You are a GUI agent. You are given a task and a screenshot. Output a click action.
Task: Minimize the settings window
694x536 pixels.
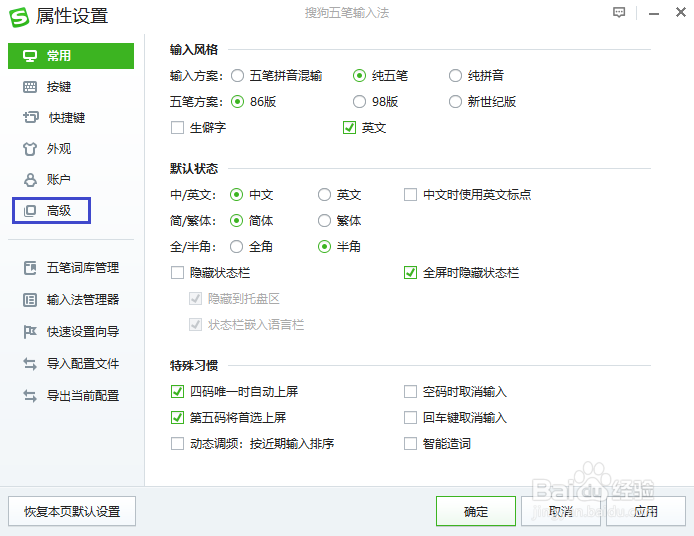click(654, 14)
